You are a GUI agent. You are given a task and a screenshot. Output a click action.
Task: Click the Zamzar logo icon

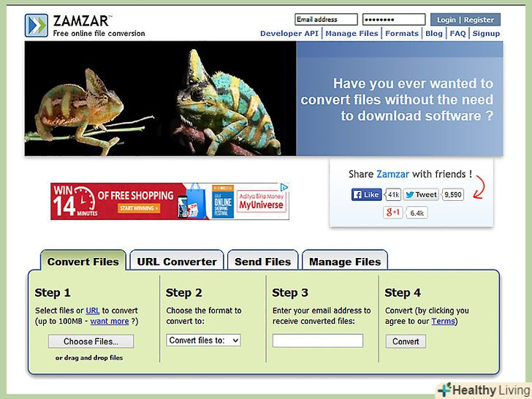(37, 25)
